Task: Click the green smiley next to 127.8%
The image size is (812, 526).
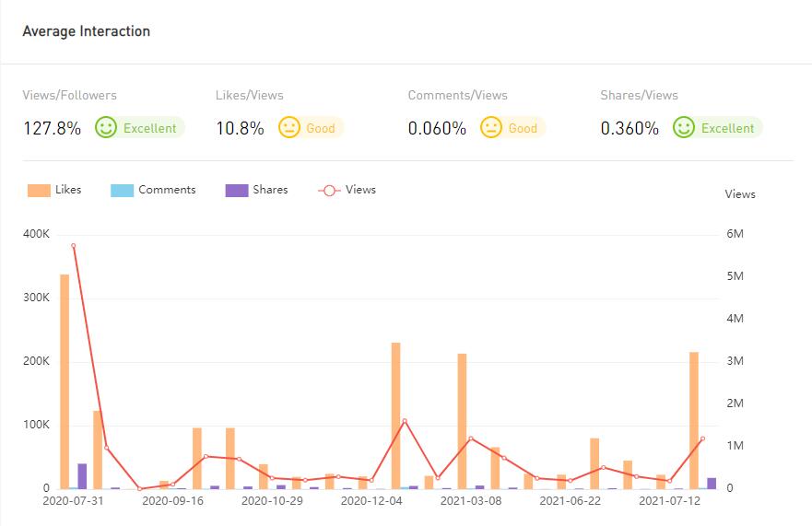Action: pyautogui.click(x=106, y=128)
